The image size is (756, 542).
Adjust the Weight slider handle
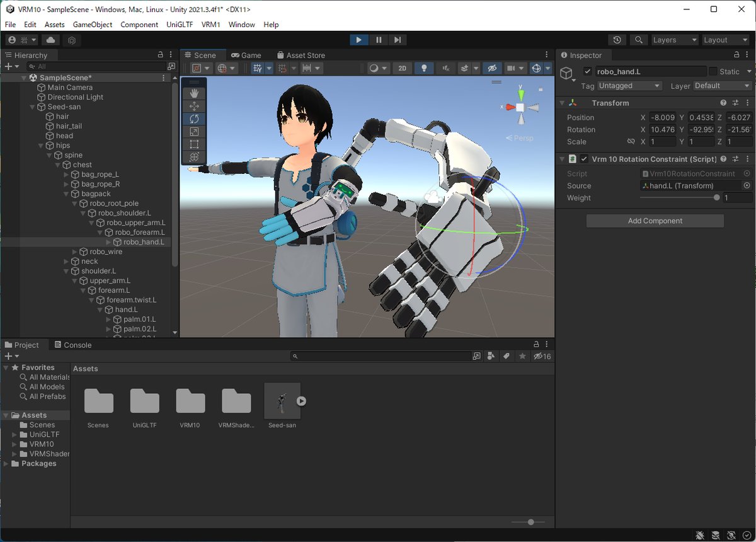click(x=716, y=198)
